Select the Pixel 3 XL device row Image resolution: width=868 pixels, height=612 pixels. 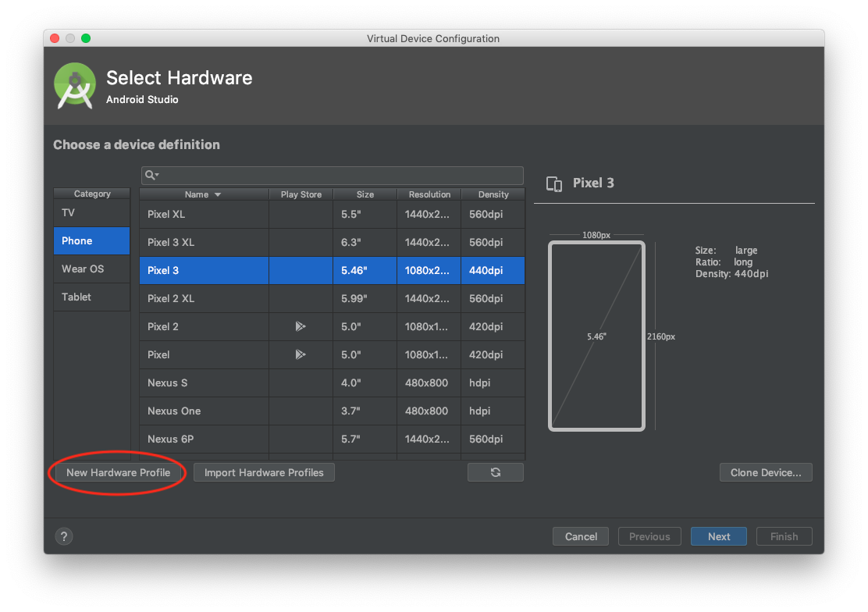333,243
